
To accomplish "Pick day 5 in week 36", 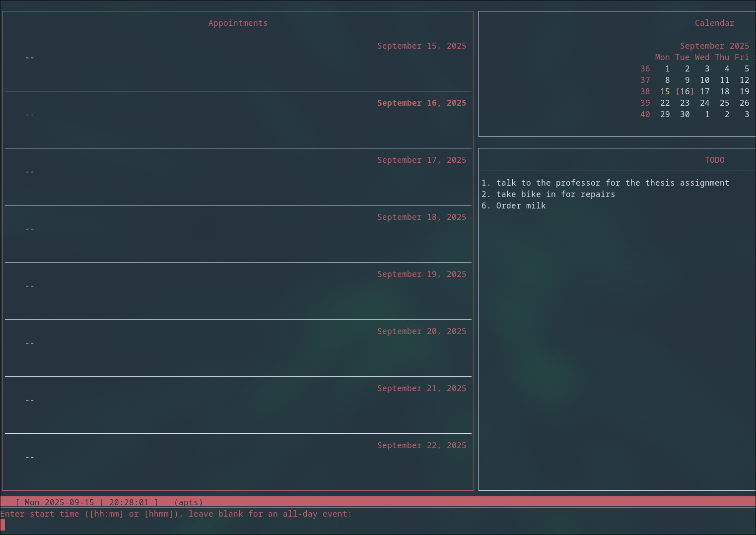I will 747,68.
